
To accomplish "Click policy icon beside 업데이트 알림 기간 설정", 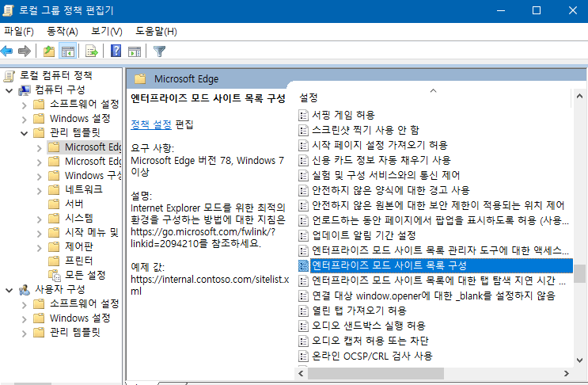I will [303, 235].
